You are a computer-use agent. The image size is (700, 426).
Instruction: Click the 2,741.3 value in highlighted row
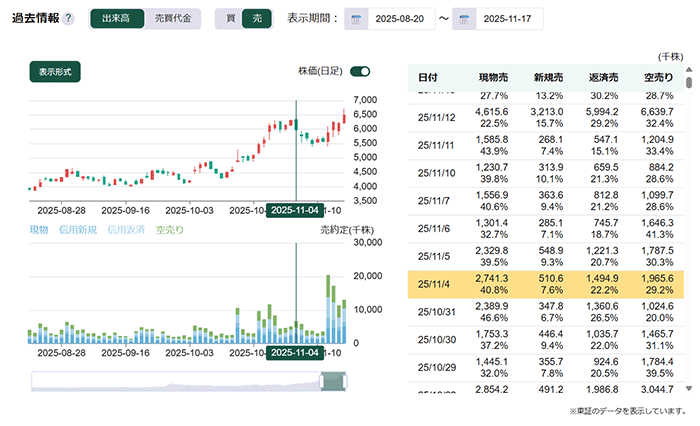[492, 278]
